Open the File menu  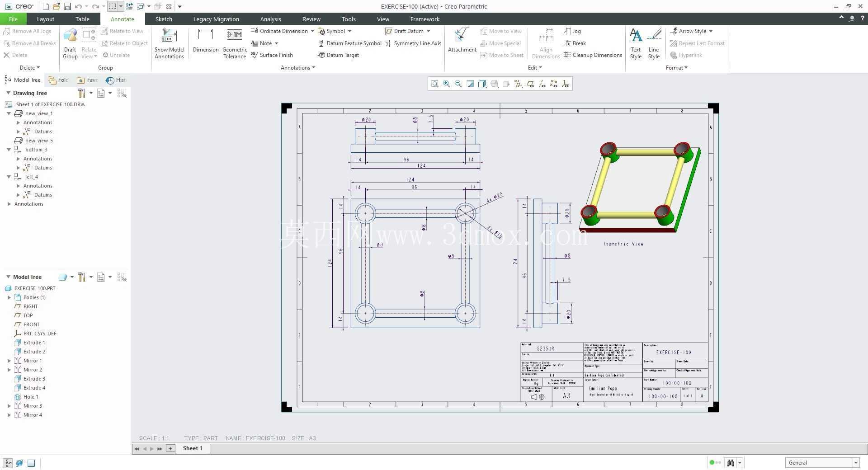click(x=13, y=19)
